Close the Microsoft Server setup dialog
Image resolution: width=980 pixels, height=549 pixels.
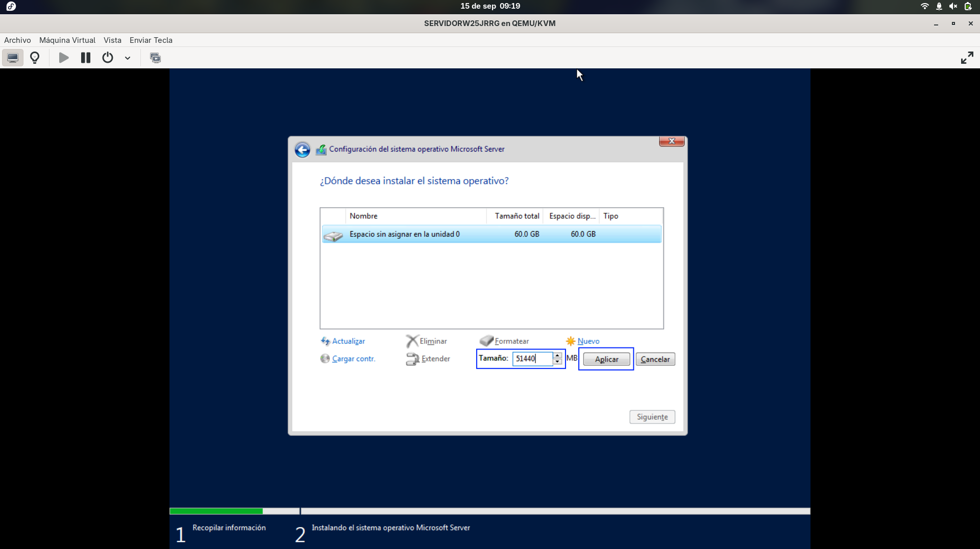672,141
